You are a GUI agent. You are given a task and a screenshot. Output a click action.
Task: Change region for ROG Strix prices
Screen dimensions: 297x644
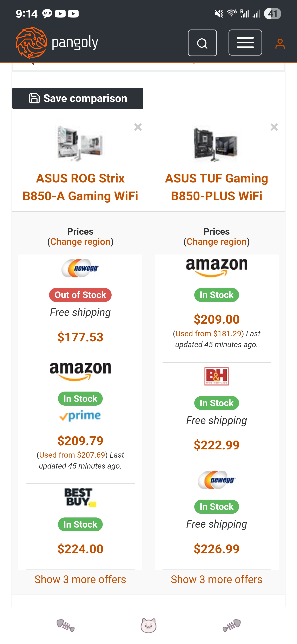[x=80, y=242]
